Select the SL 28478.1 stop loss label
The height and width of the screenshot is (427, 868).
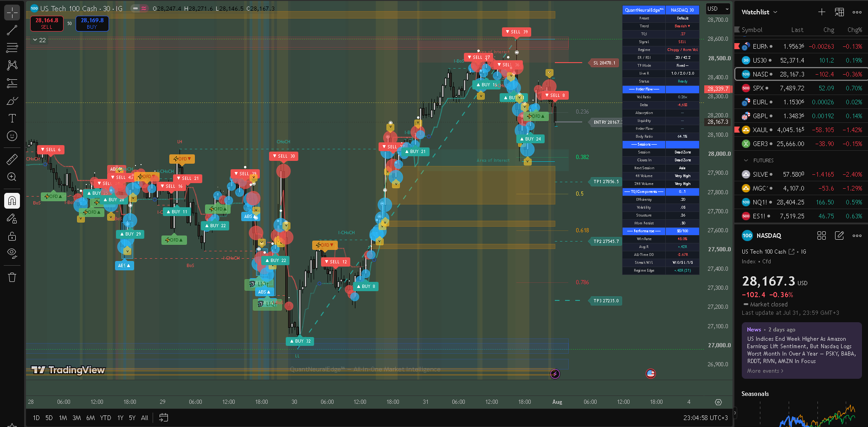604,63
